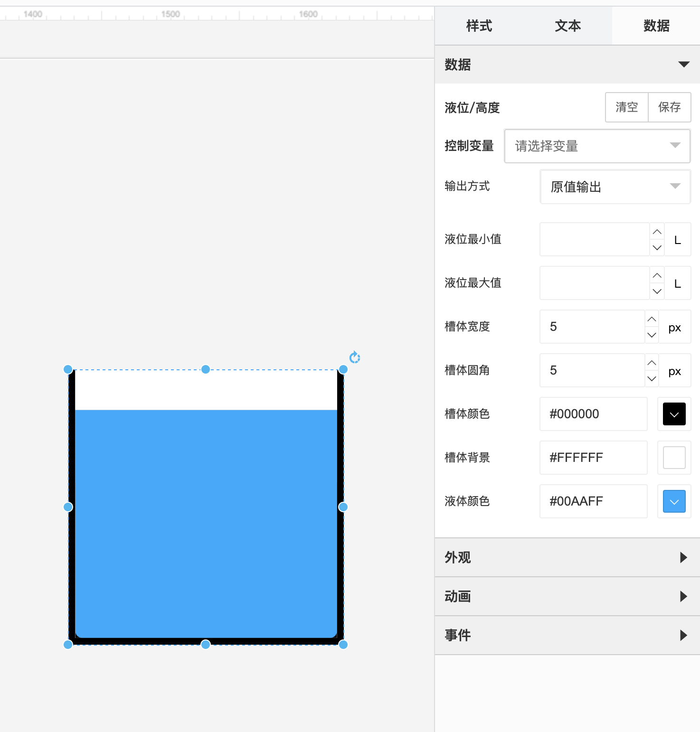Open the white 槽体背景 color swatch

click(674, 458)
